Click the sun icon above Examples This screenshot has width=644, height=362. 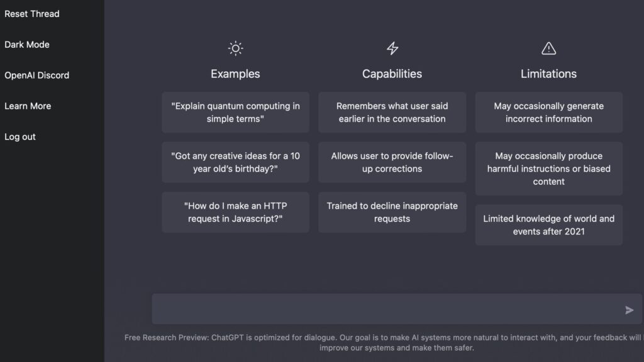point(235,48)
